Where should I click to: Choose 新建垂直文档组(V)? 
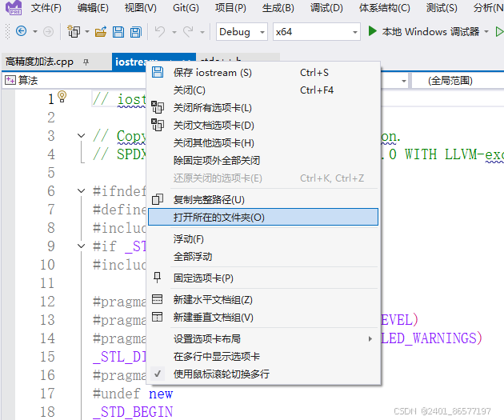tap(263, 318)
